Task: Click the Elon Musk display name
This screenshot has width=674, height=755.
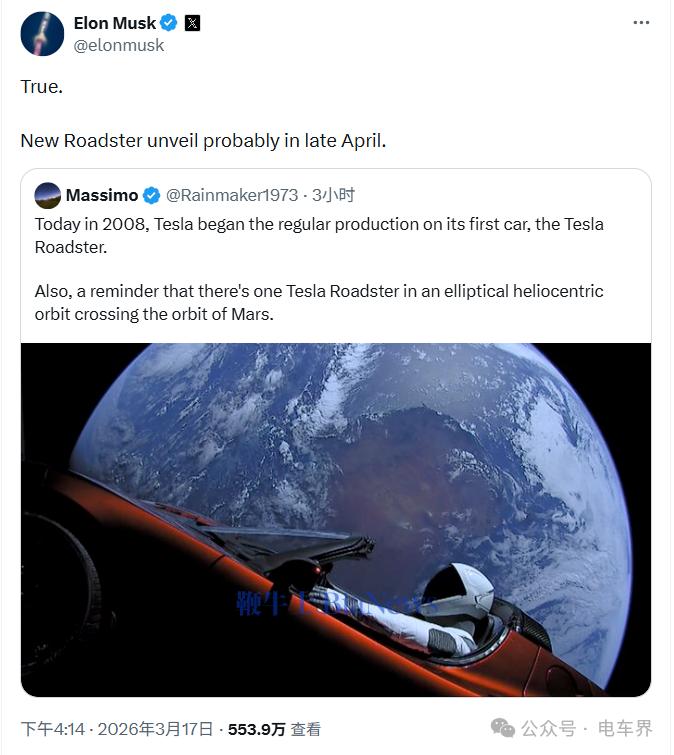Action: tap(115, 22)
